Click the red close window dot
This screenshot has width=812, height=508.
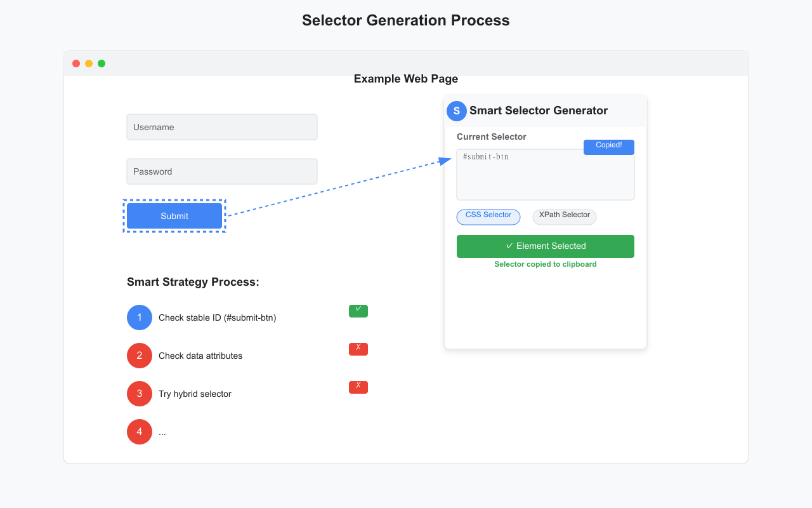click(76, 63)
